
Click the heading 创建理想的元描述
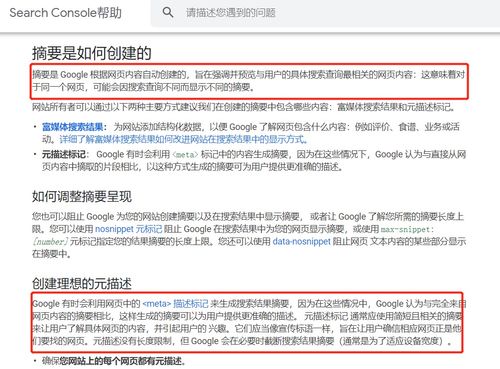tap(82, 284)
